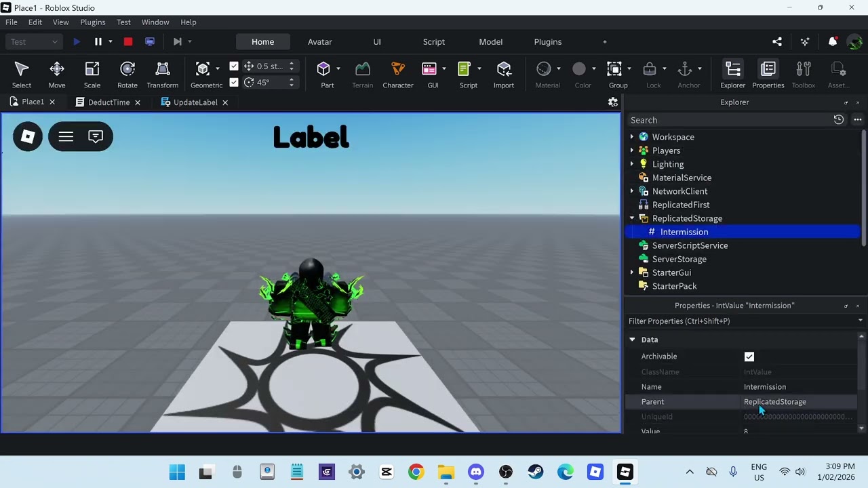Viewport: 868px width, 488px height.
Task: Open the Window menu
Action: click(x=155, y=22)
